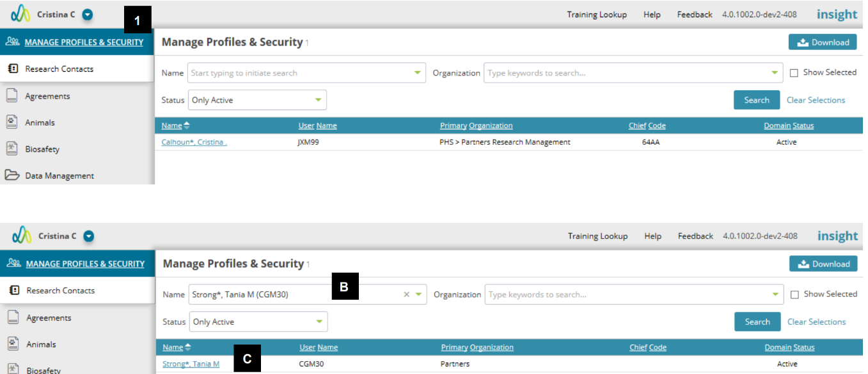868x374 pixels.
Task: Click the Research Contacts icon in lower sidebar
Action: 13,290
